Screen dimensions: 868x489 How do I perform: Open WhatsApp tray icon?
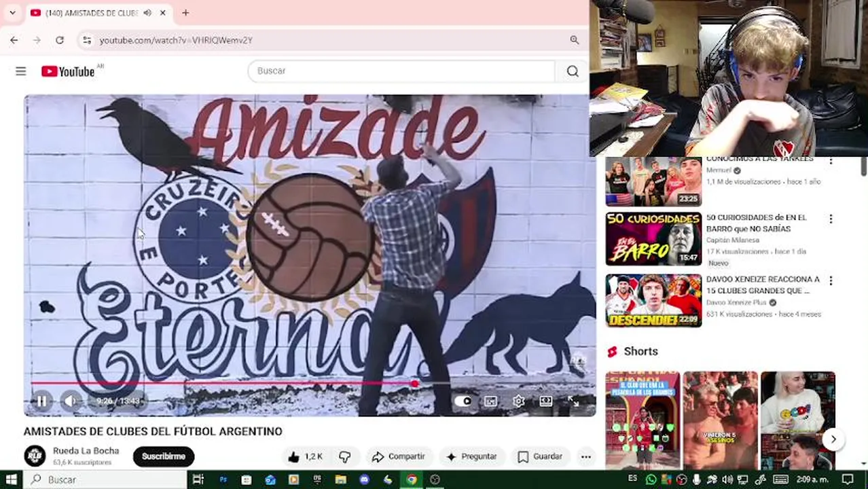point(651,479)
